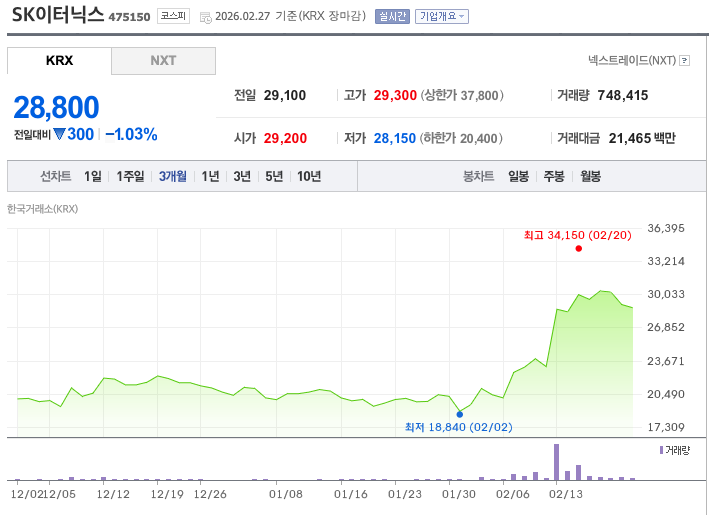The height and width of the screenshot is (515, 709).
Task: Click the 30,033 y-axis label
Action: pos(666,294)
